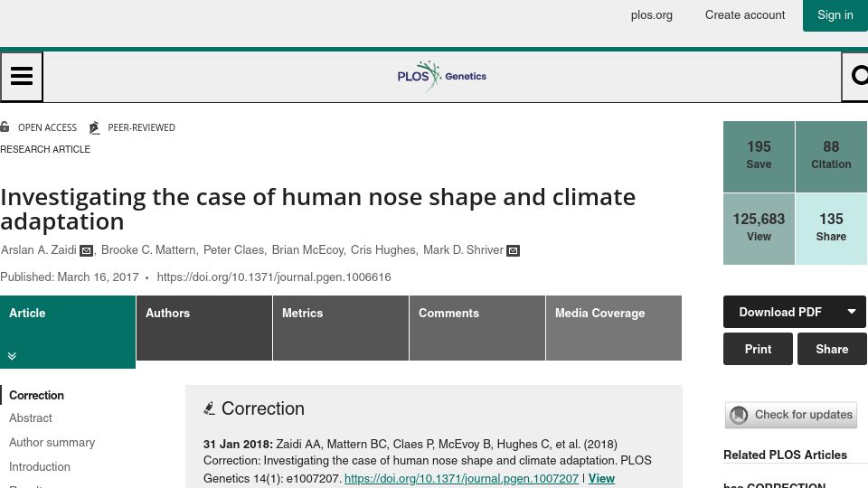Click the PEER-REVIEWED label text
The image size is (868, 488).
(x=141, y=127)
